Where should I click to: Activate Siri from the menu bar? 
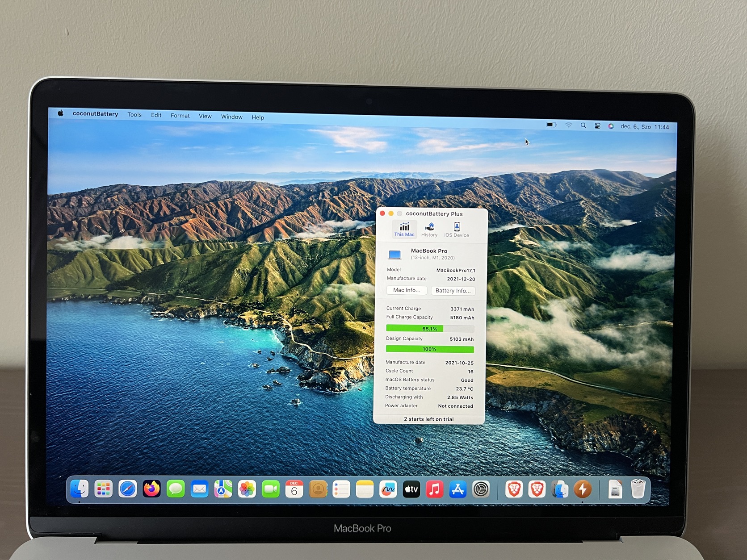611,126
